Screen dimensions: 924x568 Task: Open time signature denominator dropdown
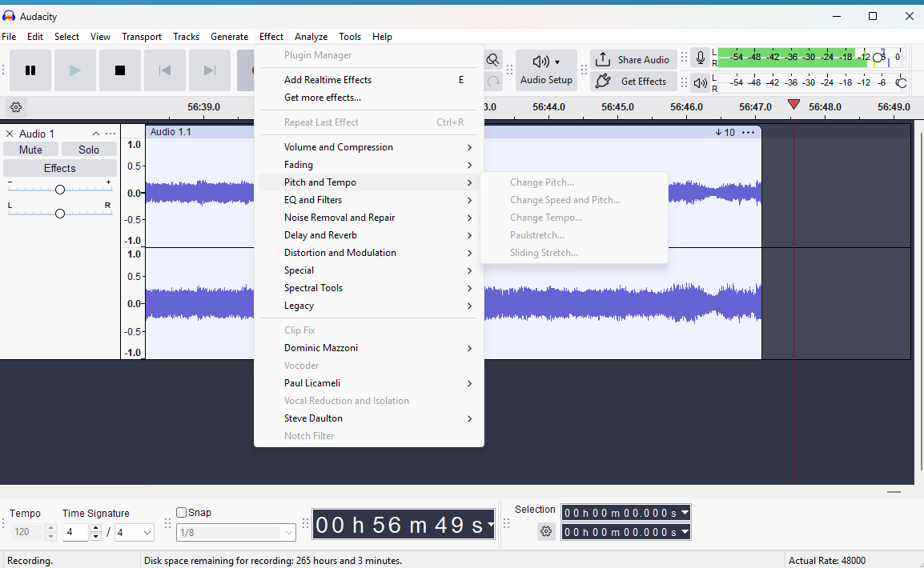[135, 532]
